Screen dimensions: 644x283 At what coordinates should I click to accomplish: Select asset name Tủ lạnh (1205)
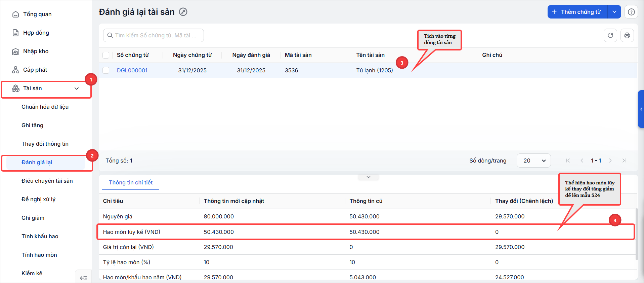pyautogui.click(x=375, y=70)
